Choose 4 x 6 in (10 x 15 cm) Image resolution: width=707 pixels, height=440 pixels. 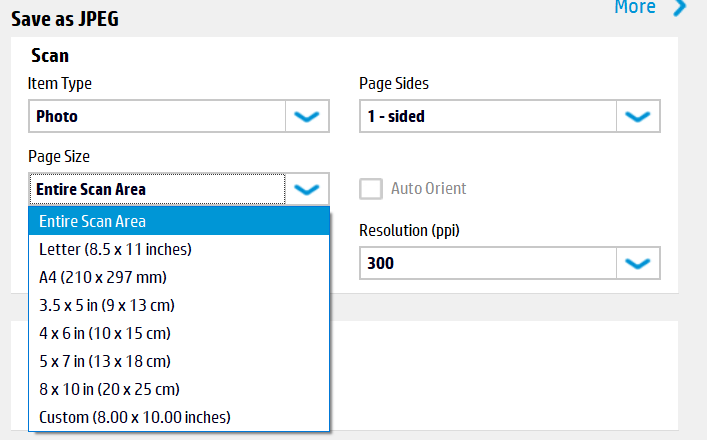pyautogui.click(x=179, y=333)
